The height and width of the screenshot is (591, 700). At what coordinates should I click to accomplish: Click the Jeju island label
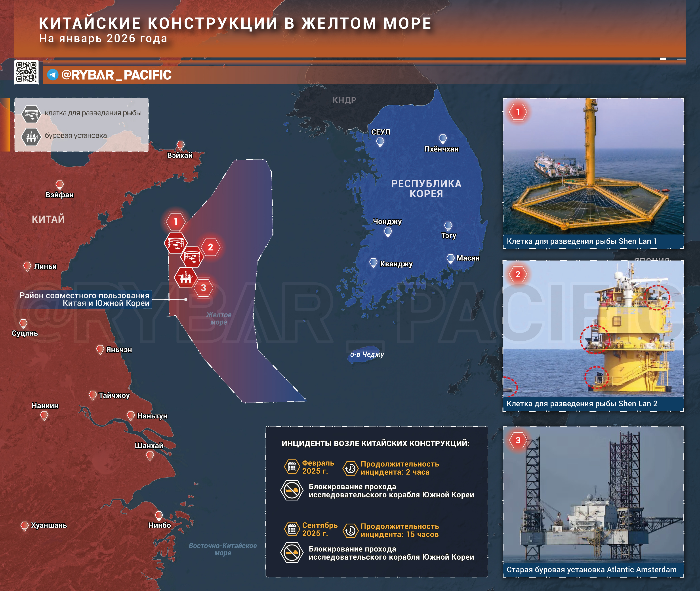(367, 355)
